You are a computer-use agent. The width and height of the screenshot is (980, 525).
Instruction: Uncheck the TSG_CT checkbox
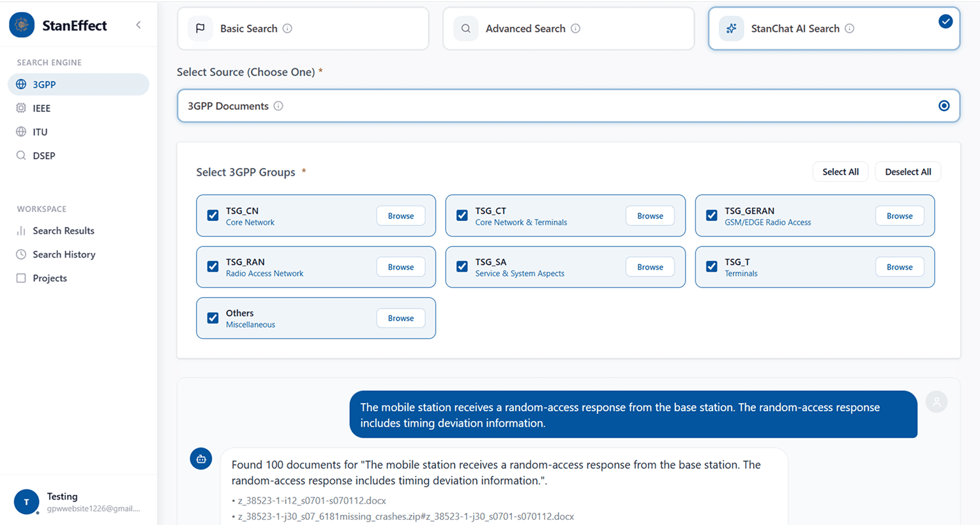tap(462, 216)
